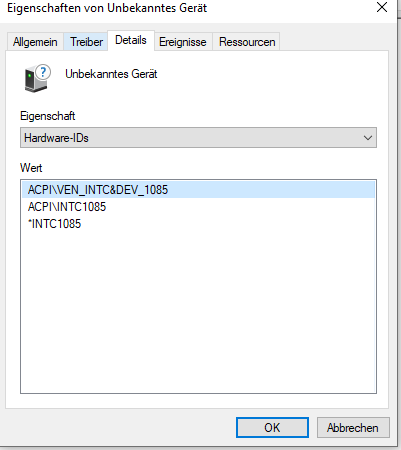Click the unknown device question-mark icon
The width and height of the screenshot is (401, 450).
click(37, 78)
